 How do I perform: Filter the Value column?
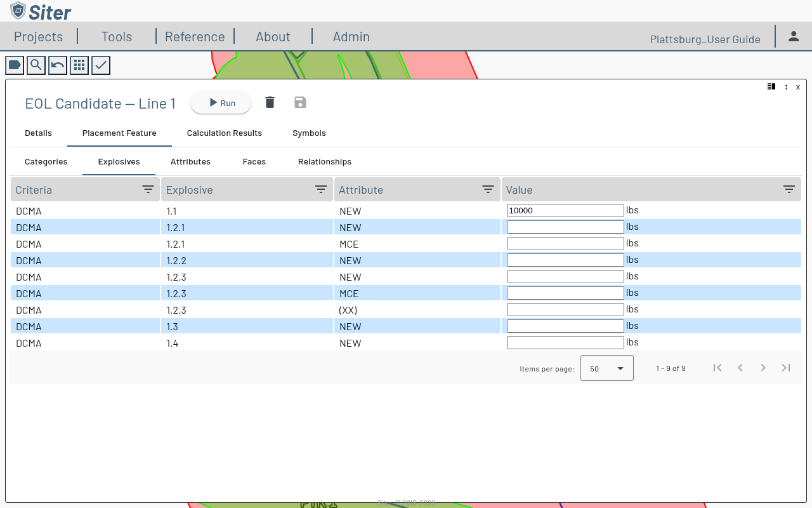(x=789, y=189)
